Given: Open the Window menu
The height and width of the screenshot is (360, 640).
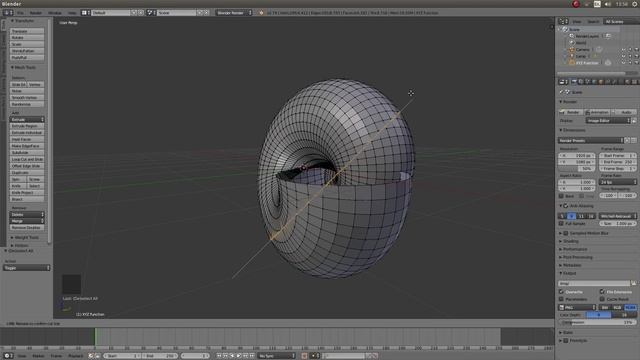Looking at the screenshot, I should pyautogui.click(x=55, y=13).
